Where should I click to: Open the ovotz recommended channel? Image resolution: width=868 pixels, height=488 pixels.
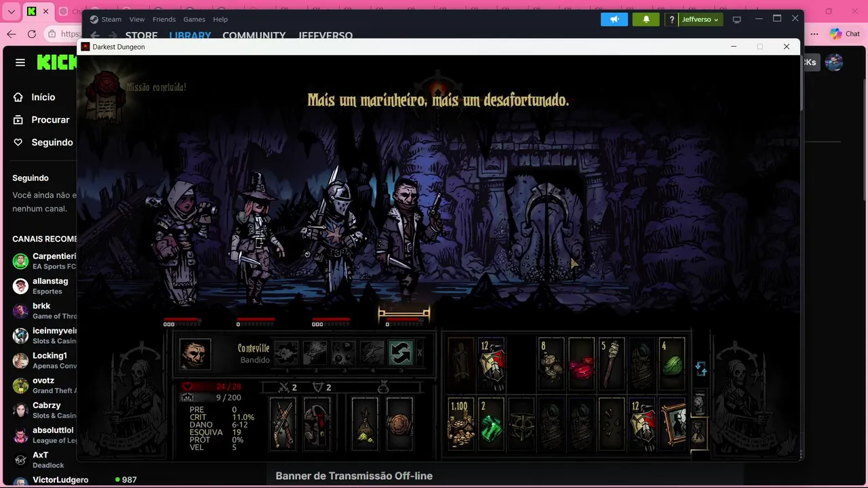(x=44, y=385)
